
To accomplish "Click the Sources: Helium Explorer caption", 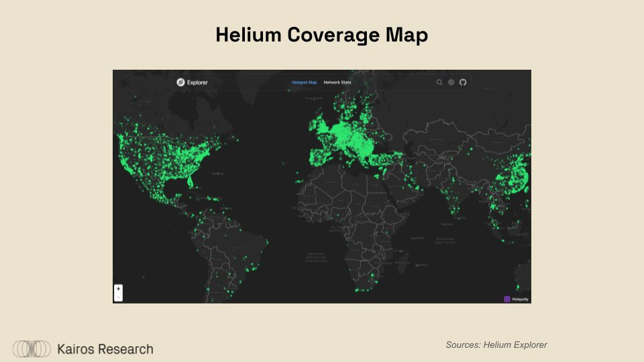I will click(496, 345).
